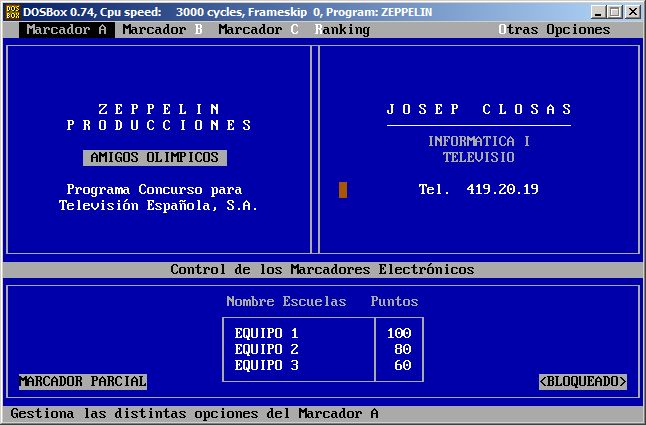Maximize the DOSBox window
The image size is (646, 425).
(x=614, y=11)
